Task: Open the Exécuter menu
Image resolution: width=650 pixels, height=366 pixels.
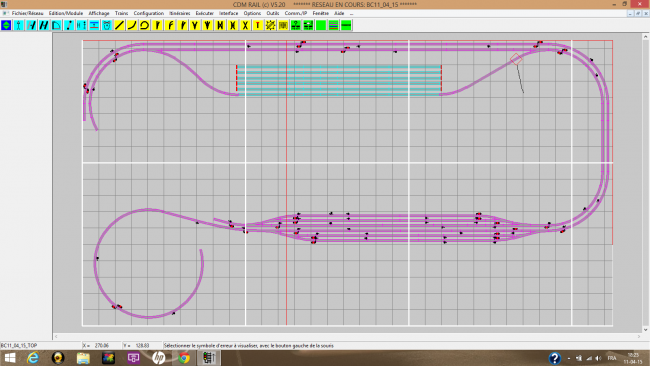Action: (x=204, y=13)
